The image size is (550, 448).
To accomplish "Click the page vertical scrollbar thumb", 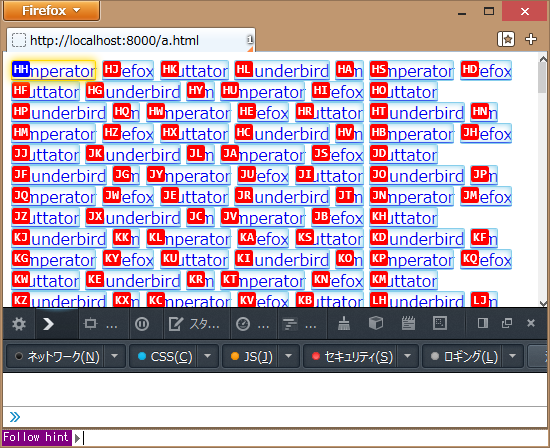I will [542, 78].
